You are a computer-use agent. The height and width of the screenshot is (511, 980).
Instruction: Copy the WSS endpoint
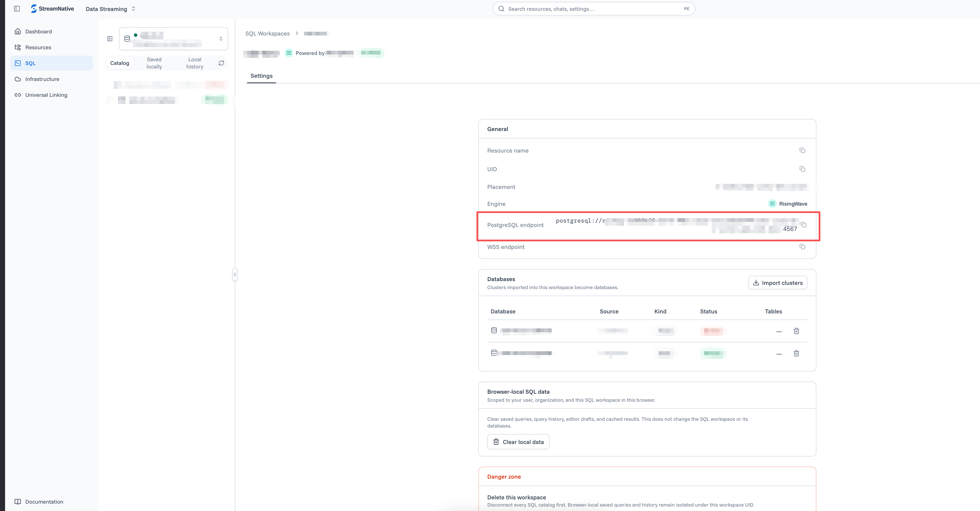pyautogui.click(x=802, y=247)
